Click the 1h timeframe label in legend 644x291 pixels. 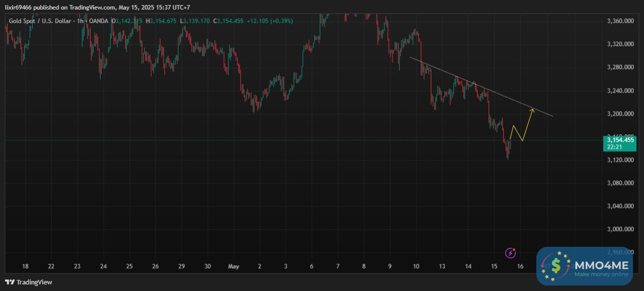click(80, 21)
